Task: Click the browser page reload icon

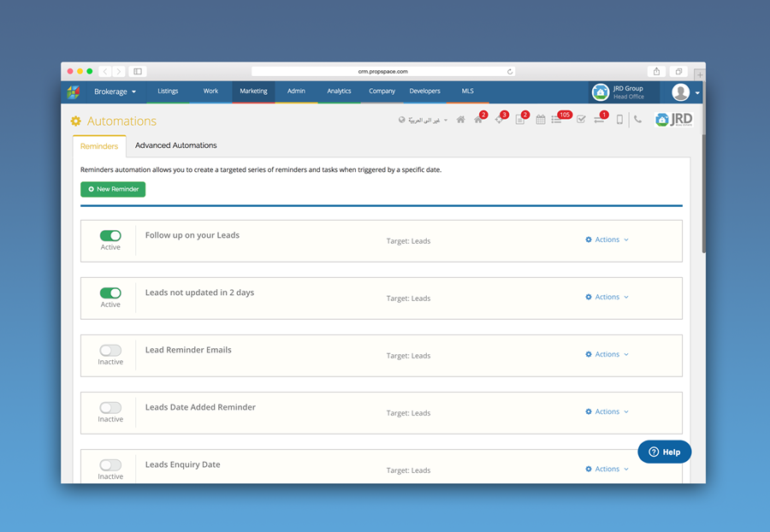Action: coord(510,72)
